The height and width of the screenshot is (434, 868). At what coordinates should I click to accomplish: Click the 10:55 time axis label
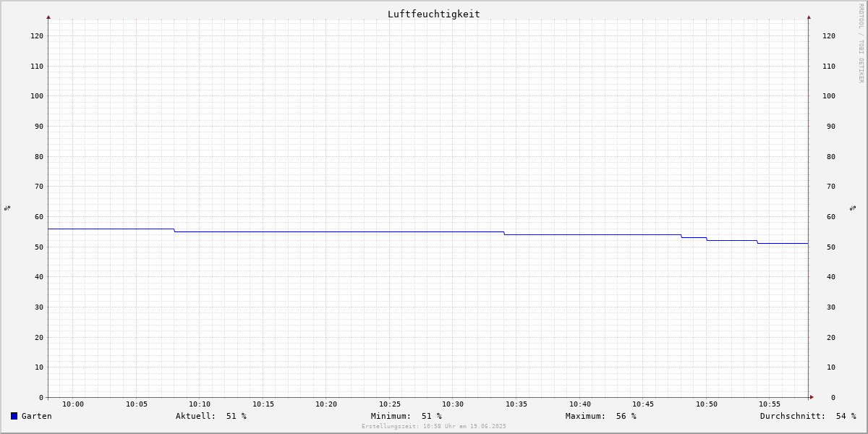click(770, 404)
